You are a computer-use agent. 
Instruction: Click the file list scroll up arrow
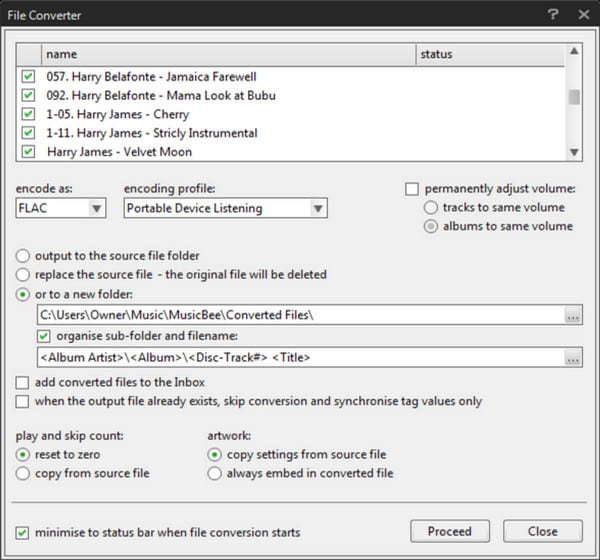(x=574, y=51)
